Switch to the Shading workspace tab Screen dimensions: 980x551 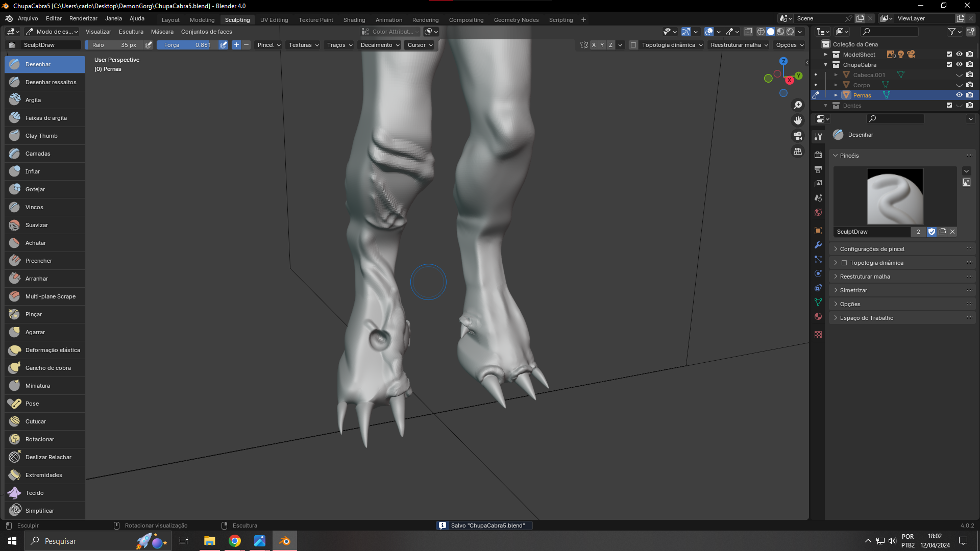click(354, 20)
